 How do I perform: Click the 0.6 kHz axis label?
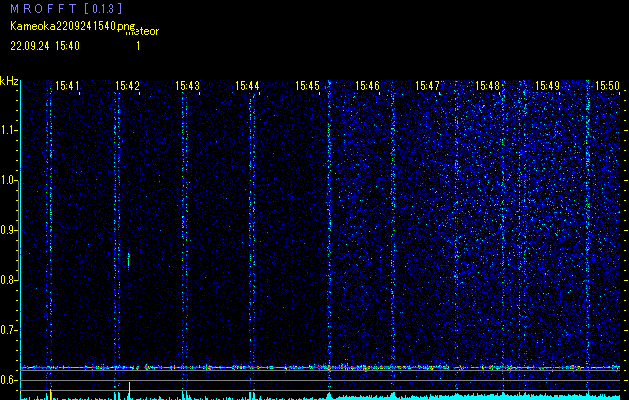[8, 380]
